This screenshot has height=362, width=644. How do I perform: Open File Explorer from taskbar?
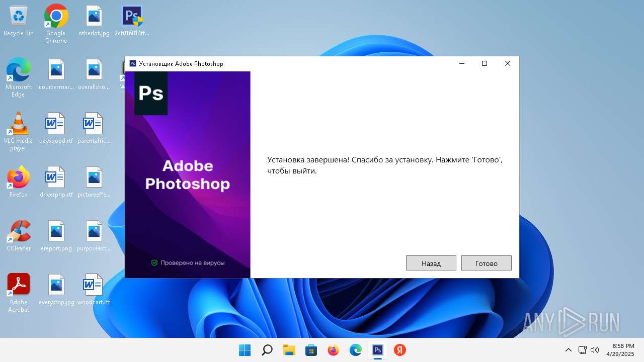tap(289, 350)
